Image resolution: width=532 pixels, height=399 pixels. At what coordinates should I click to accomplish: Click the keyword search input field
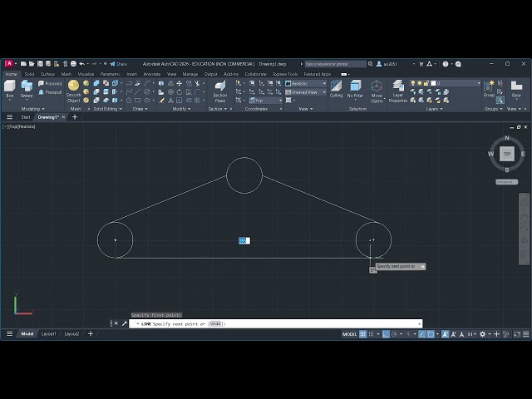point(335,64)
